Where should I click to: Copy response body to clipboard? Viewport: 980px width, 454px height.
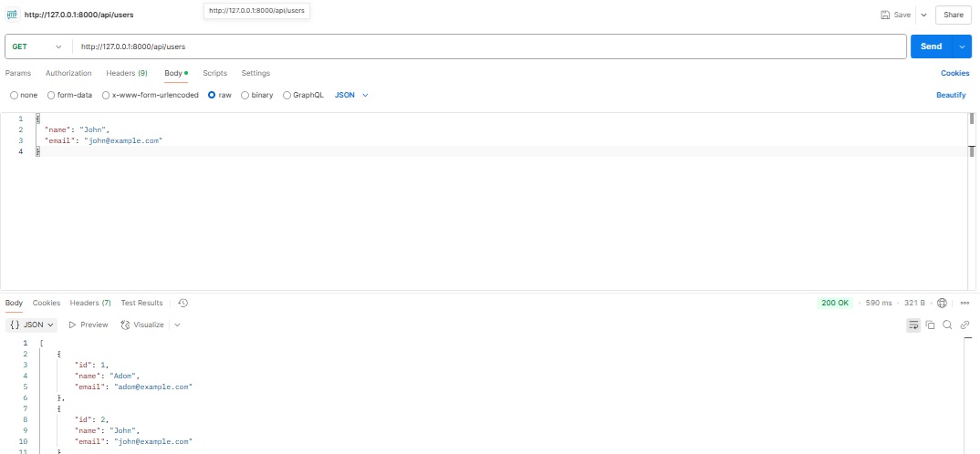930,325
